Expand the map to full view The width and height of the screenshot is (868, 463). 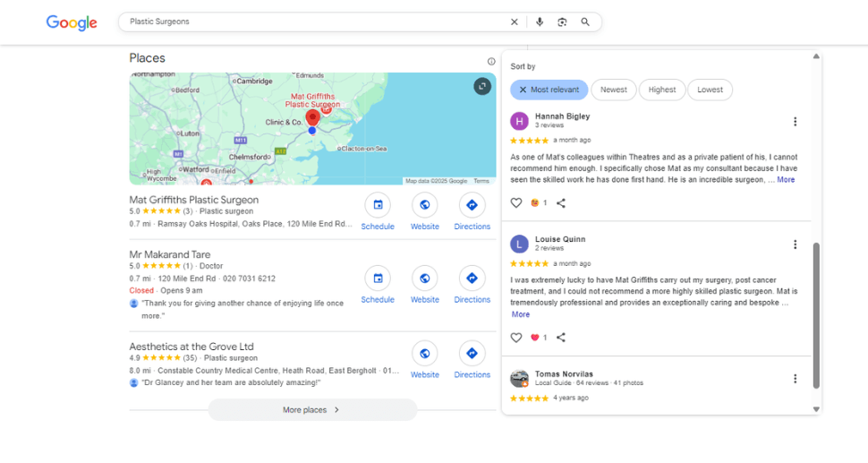[482, 86]
